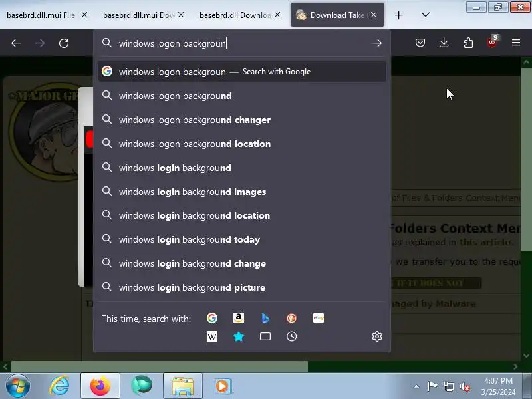Open a new tab with plus button
532x399 pixels.
click(x=398, y=15)
